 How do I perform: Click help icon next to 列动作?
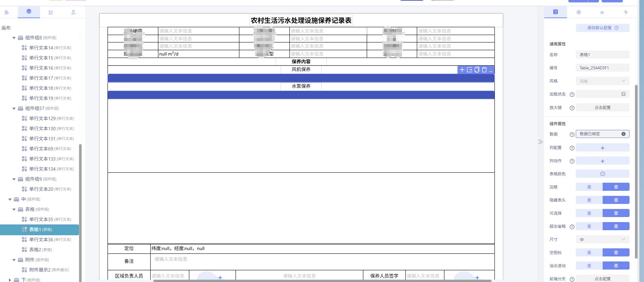point(572,161)
